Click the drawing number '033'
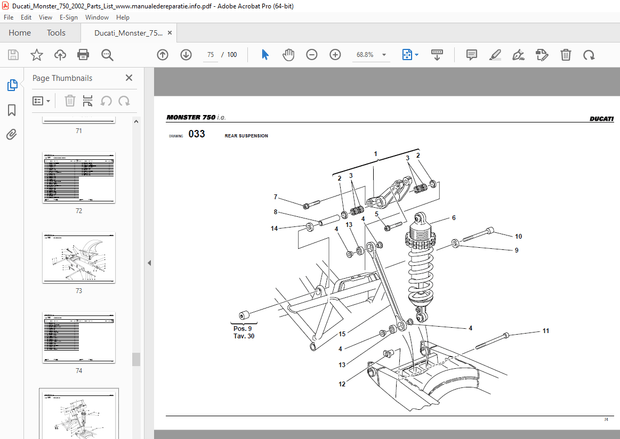This screenshot has height=439, width=620. click(x=197, y=134)
